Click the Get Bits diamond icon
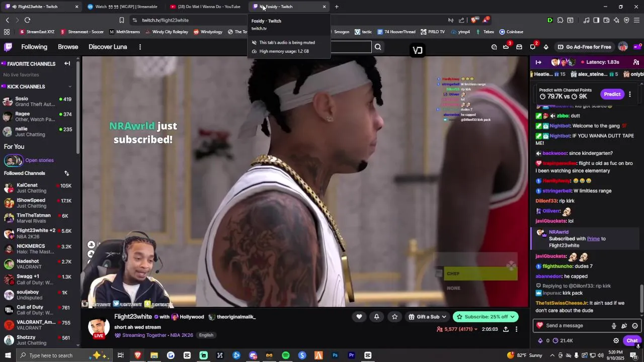Viewport: 644px width, 362px height. [x=546, y=47]
